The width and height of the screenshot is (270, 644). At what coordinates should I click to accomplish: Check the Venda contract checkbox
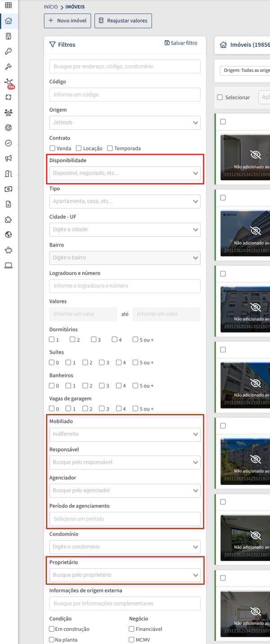pos(52,148)
